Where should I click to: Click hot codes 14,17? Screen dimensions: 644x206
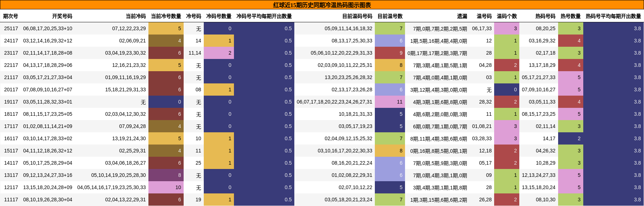click(x=549, y=138)
